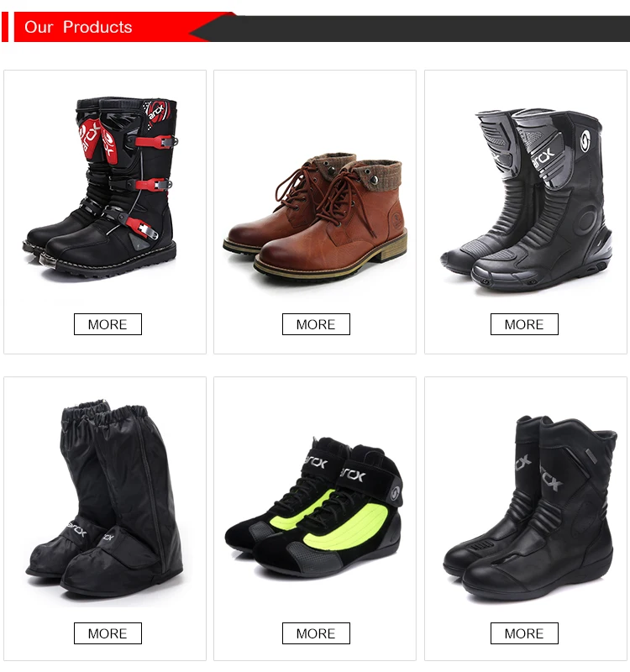Image resolution: width=630 pixels, height=672 pixels.
Task: Click MORE under the black touring boots
Action: coord(524,633)
